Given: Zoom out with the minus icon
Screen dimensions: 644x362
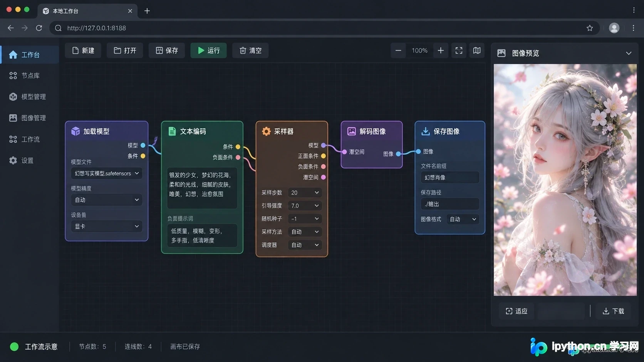Looking at the screenshot, I should tap(398, 50).
